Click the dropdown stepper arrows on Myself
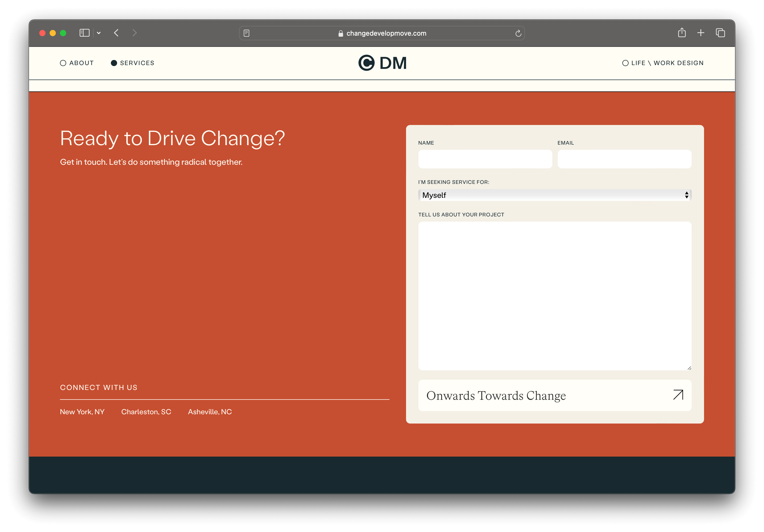 pyautogui.click(x=686, y=195)
